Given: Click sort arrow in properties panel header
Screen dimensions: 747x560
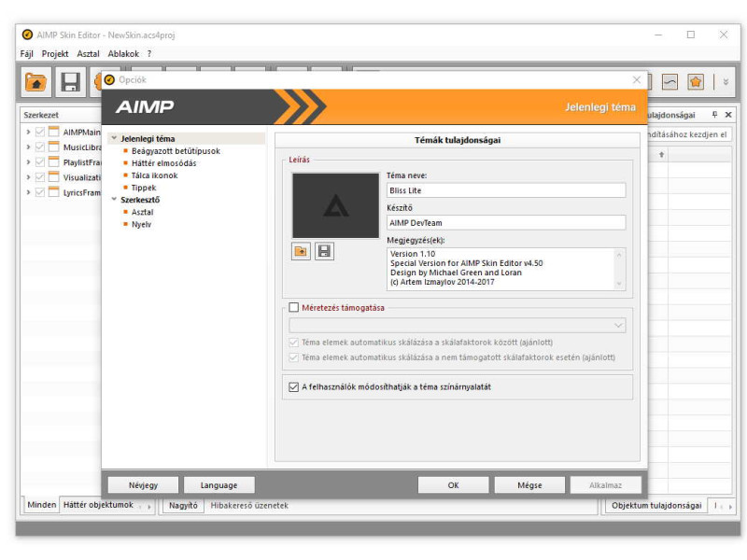Looking at the screenshot, I should tap(661, 155).
